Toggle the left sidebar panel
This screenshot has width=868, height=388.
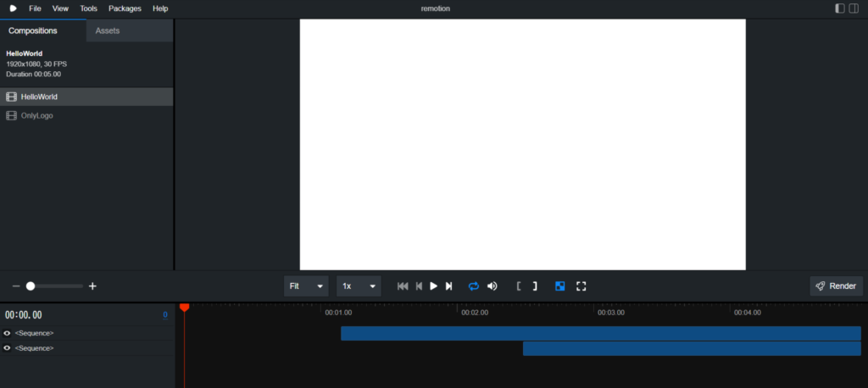click(x=839, y=8)
